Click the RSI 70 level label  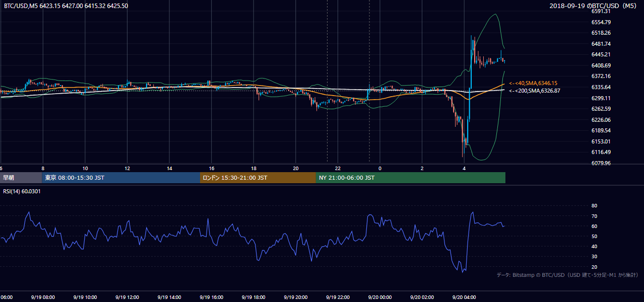(x=594, y=216)
